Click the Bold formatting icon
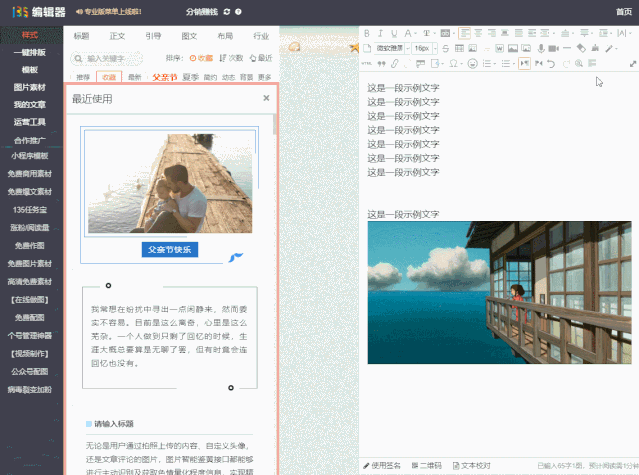The width and height of the screenshot is (639, 475). [x=367, y=33]
